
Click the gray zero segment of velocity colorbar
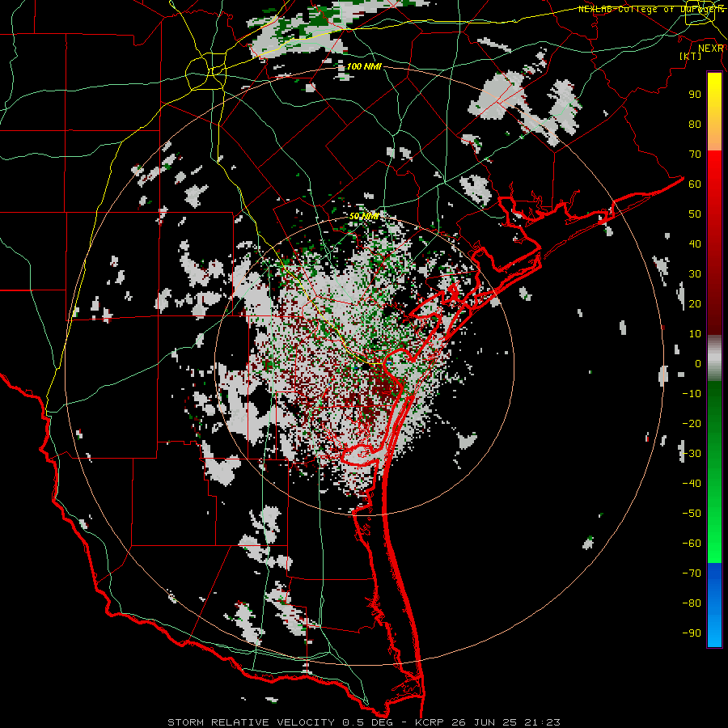[714, 358]
